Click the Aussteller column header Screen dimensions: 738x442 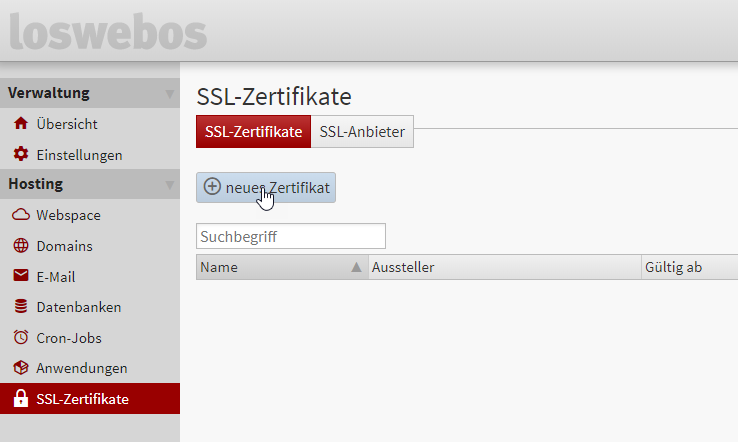[x=504, y=268]
